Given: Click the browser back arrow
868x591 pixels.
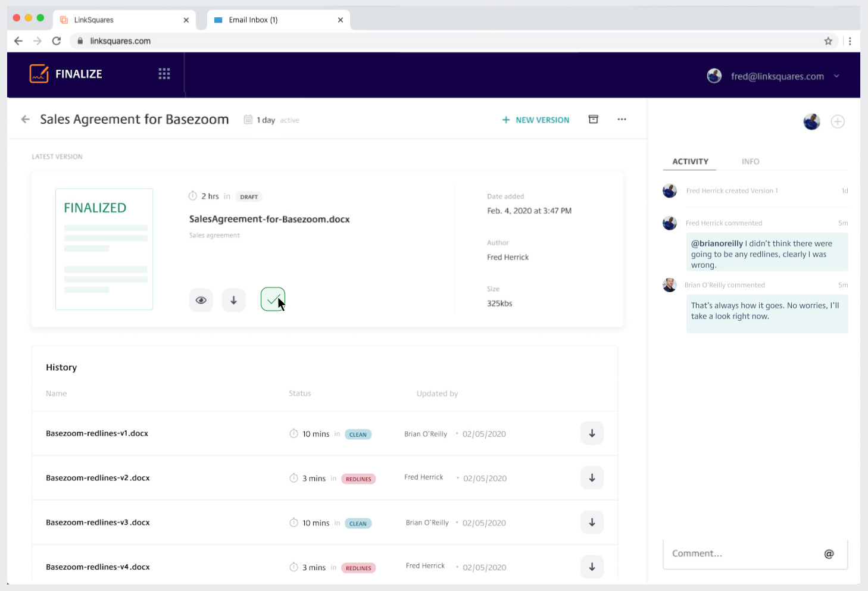Looking at the screenshot, I should point(18,41).
